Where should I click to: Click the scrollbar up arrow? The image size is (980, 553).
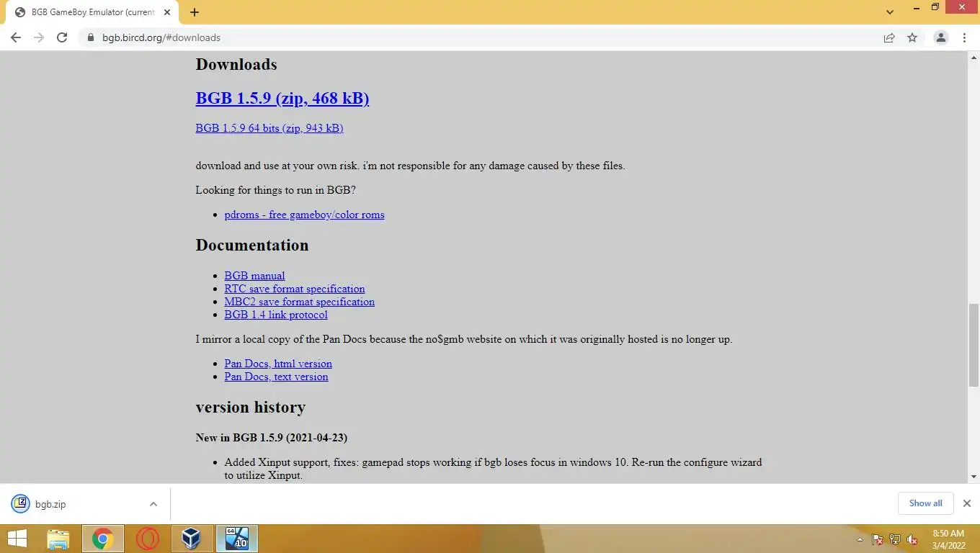[974, 57]
